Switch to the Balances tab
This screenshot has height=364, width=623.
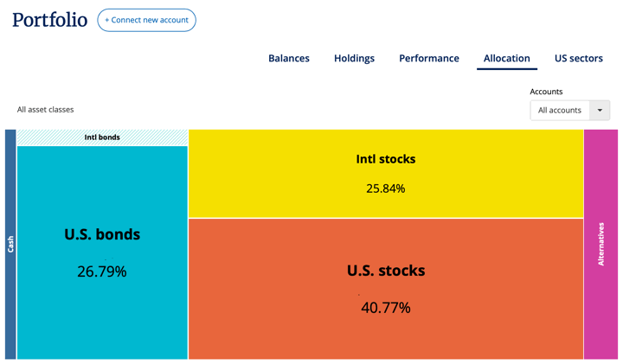coord(289,58)
